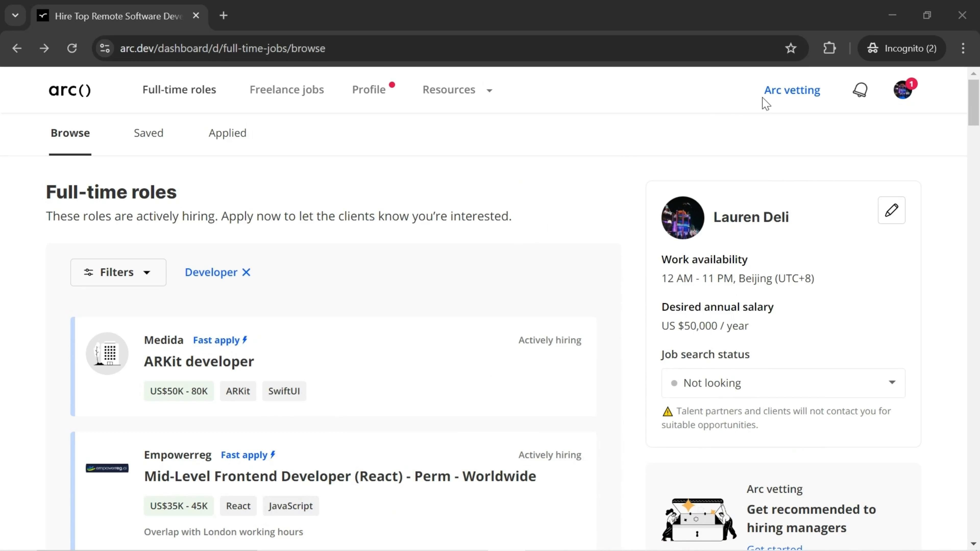This screenshot has height=551, width=980.
Task: Click the arc() logo
Action: pos(70,90)
